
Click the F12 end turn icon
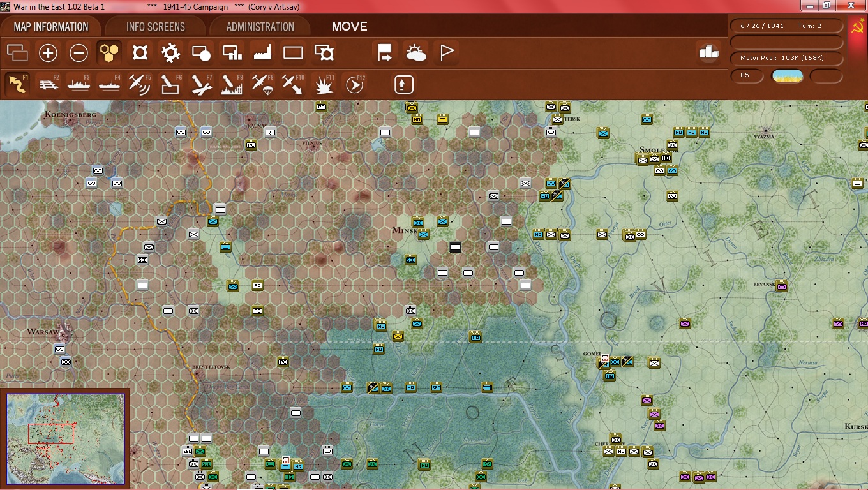click(354, 84)
